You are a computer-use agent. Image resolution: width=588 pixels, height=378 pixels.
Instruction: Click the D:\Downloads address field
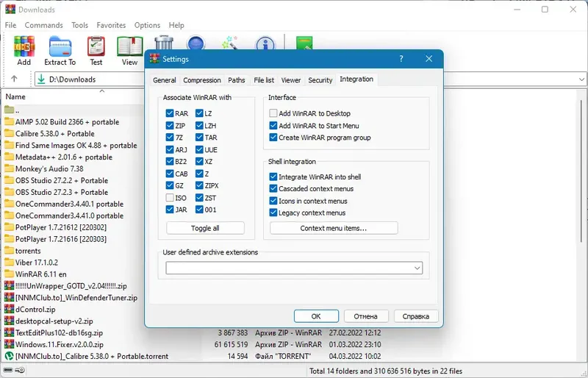pos(89,79)
